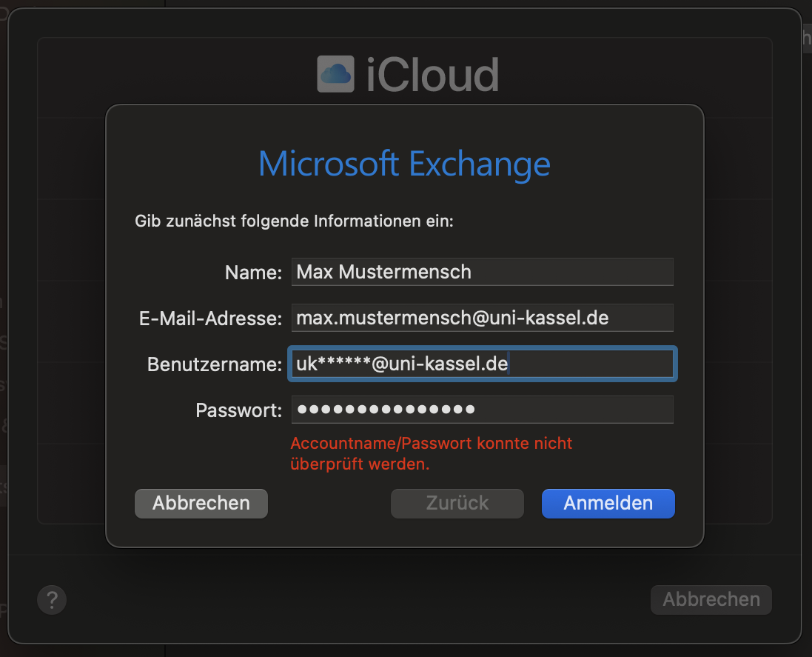This screenshot has height=657, width=812.
Task: Click the iCloud cloud icon
Action: pos(335,74)
